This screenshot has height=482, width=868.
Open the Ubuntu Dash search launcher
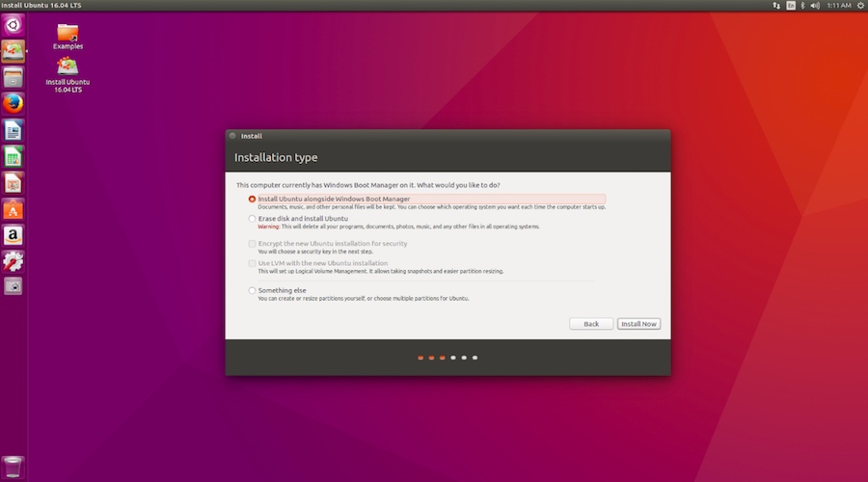[x=13, y=25]
